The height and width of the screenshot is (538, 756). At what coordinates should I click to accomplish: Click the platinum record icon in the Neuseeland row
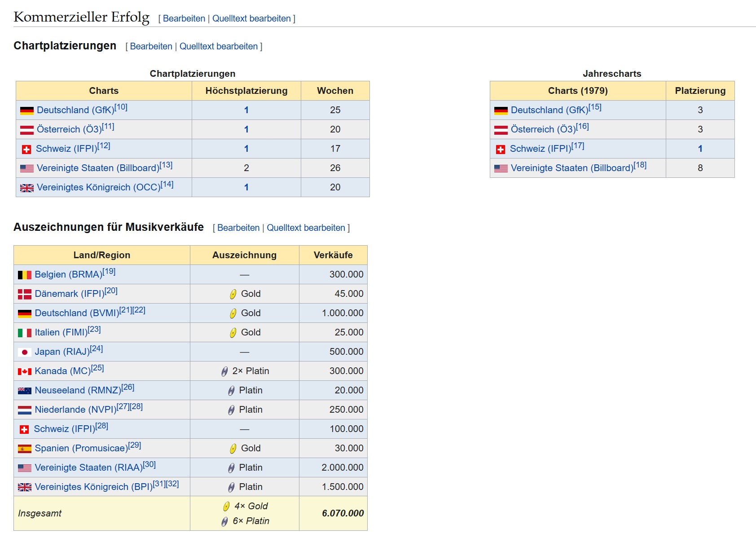[231, 391]
